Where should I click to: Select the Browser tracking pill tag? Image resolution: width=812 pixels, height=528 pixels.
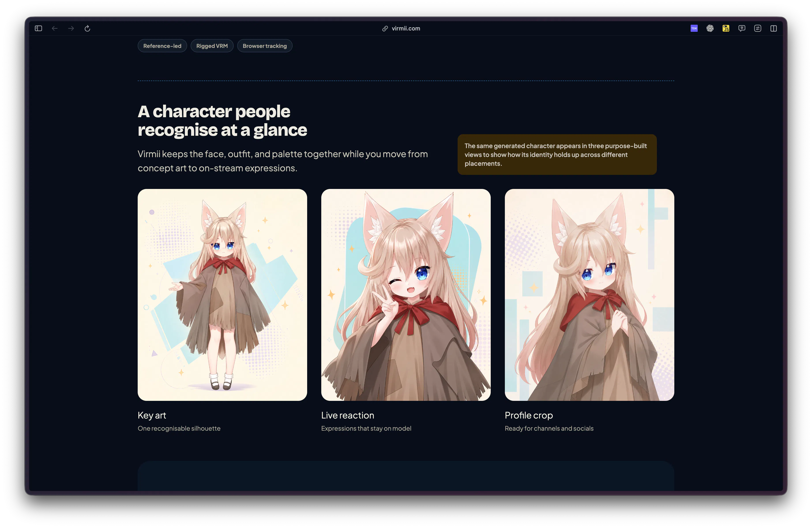(265, 46)
